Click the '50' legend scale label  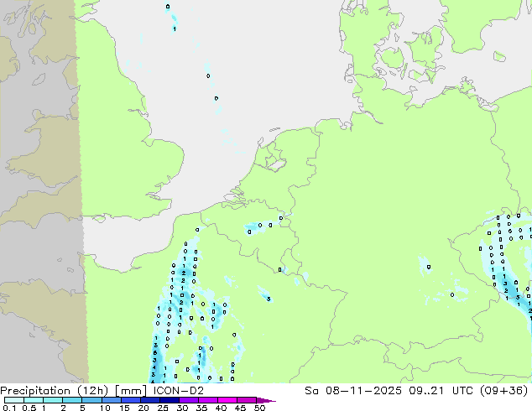click(x=259, y=408)
